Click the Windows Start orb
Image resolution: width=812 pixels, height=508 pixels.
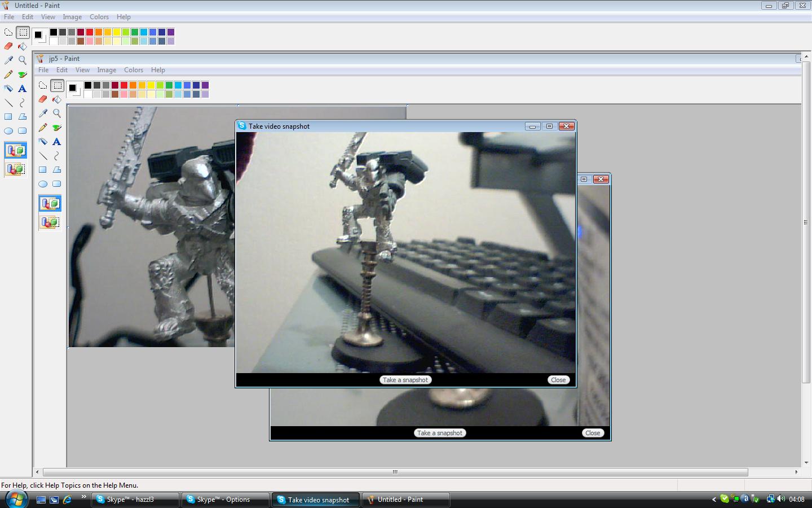coord(16,499)
